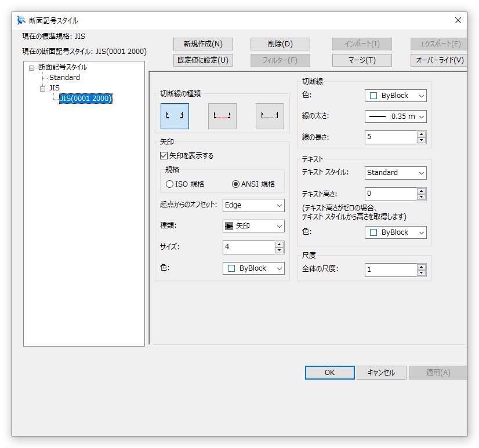The height and width of the screenshot is (448, 479).
Task: Select JIS(0001 2000) in the style tree
Action: pos(85,99)
